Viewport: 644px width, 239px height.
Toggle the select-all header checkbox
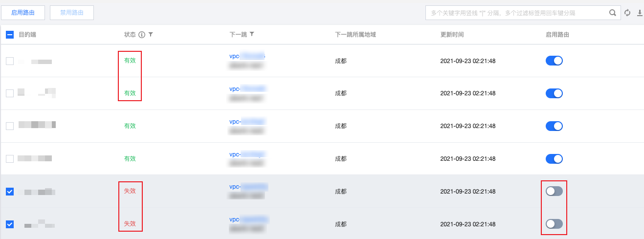[x=10, y=35]
